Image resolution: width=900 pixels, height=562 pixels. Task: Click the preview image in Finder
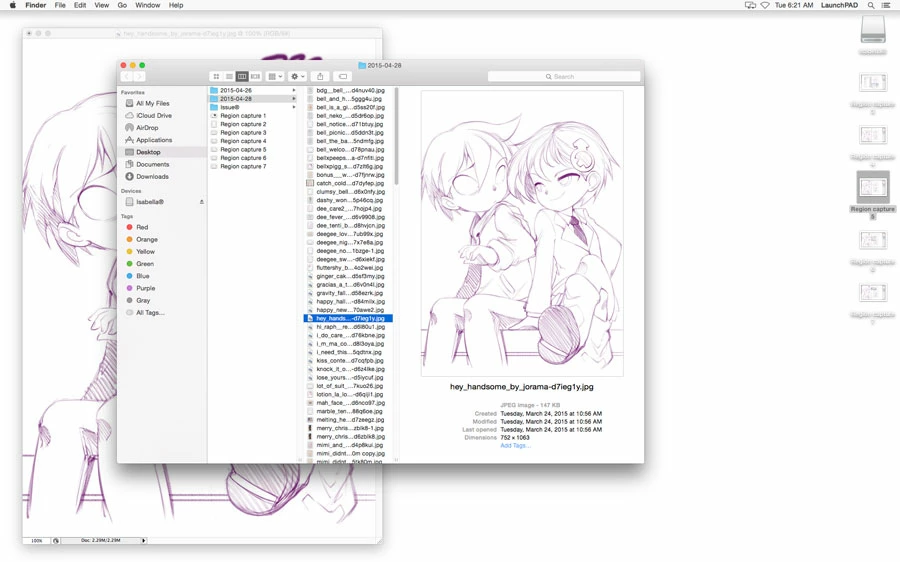tap(522, 233)
